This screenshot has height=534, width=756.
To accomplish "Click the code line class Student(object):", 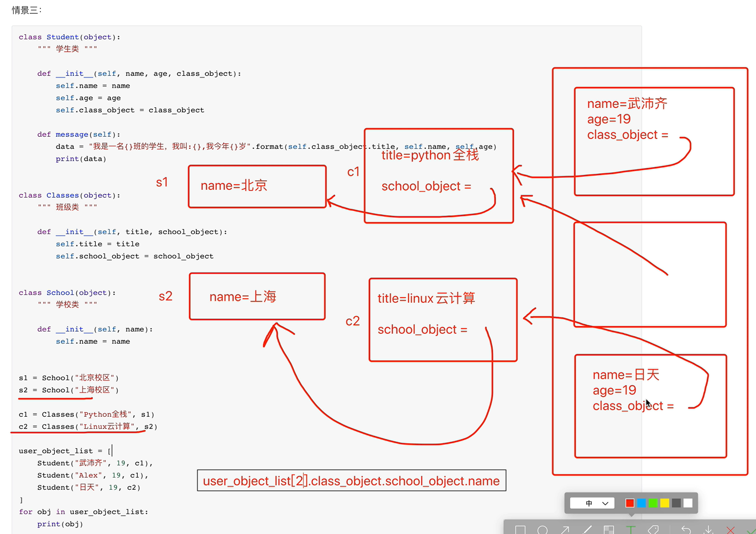I will tap(70, 37).
